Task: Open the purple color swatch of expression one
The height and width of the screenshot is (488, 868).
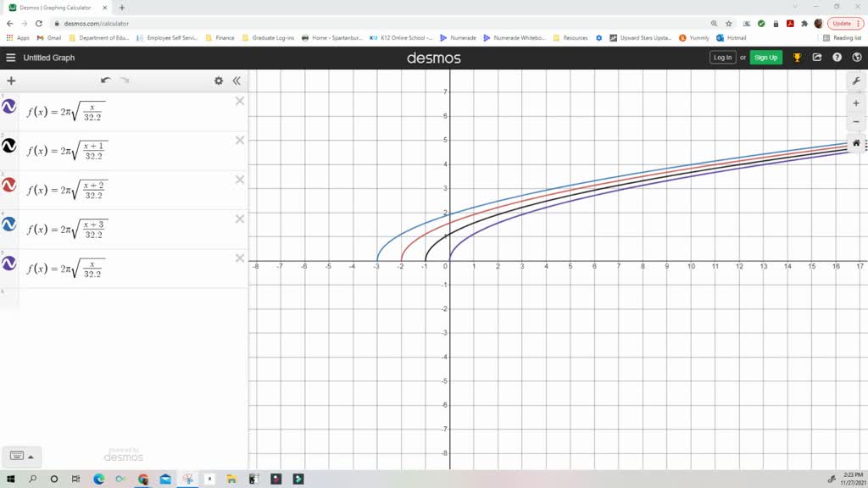Action: (x=8, y=105)
